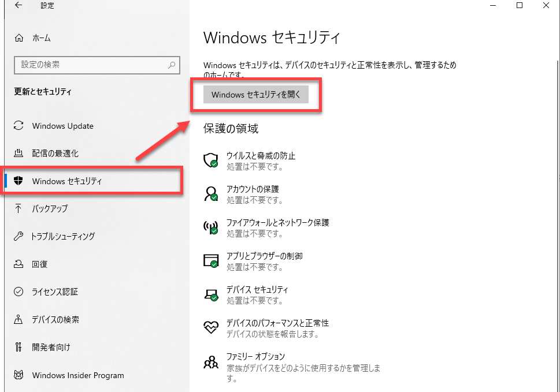Click the virus and threat protection shield icon

211,160
